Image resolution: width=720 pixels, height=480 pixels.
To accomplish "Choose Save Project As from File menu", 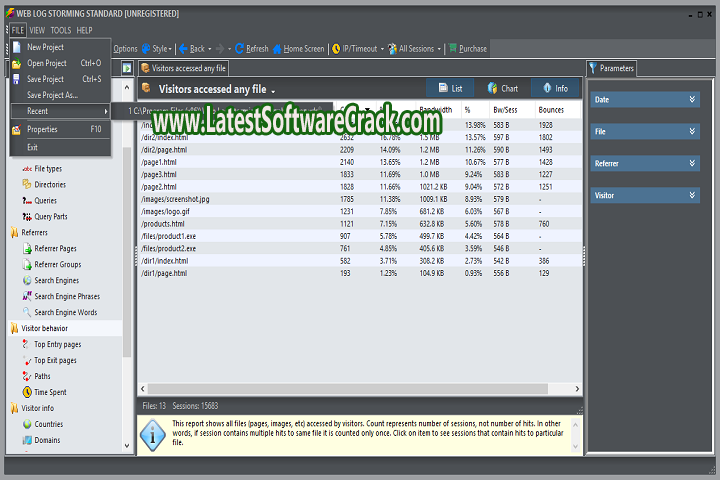I will [x=60, y=95].
